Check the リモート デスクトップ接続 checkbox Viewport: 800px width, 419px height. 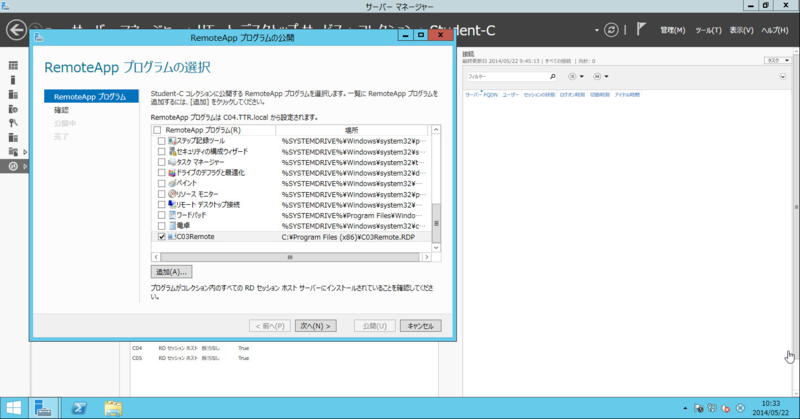tap(162, 205)
